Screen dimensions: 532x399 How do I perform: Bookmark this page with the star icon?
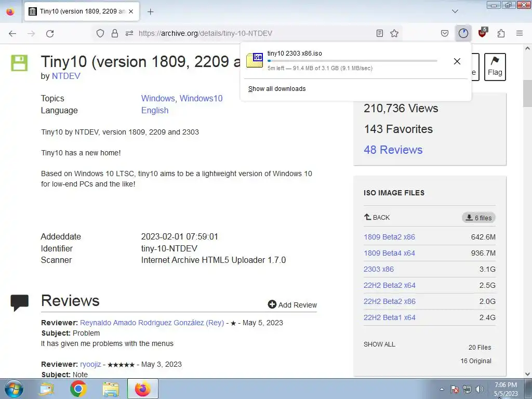(x=394, y=33)
